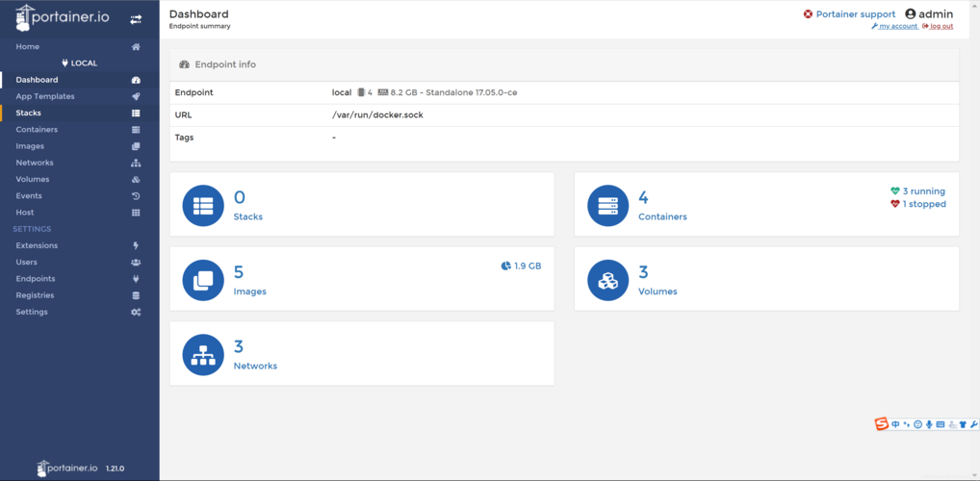Click the large Images circle icon
The width and height of the screenshot is (980, 481).
203,280
